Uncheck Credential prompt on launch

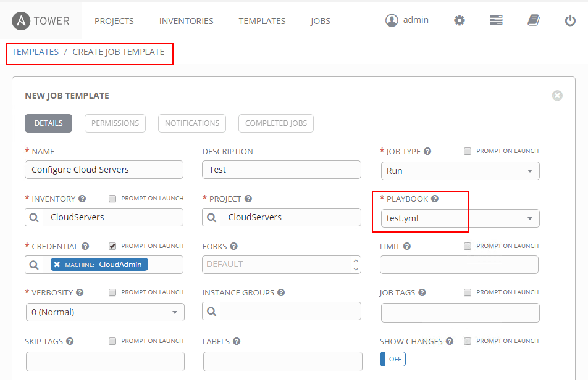click(x=112, y=246)
